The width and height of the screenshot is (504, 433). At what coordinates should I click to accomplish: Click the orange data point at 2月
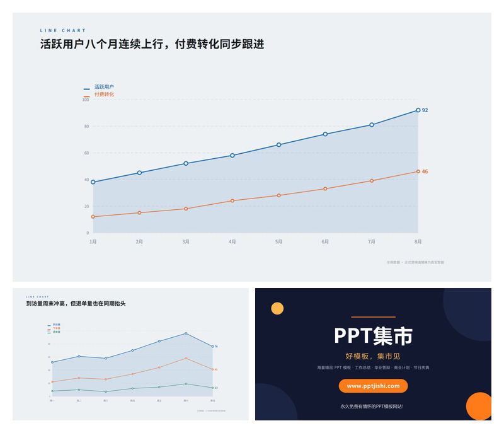[139, 213]
